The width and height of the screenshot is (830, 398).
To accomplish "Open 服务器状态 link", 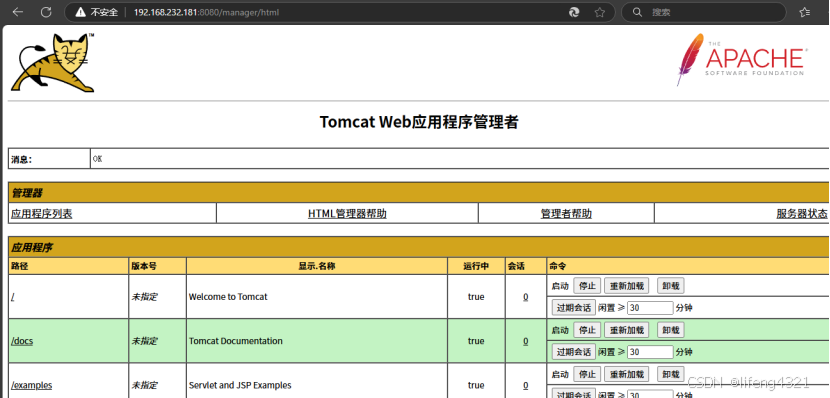I will (802, 214).
